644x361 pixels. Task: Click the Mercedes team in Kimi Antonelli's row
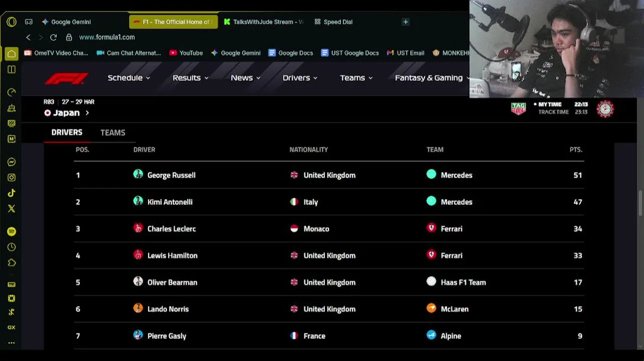(456, 202)
